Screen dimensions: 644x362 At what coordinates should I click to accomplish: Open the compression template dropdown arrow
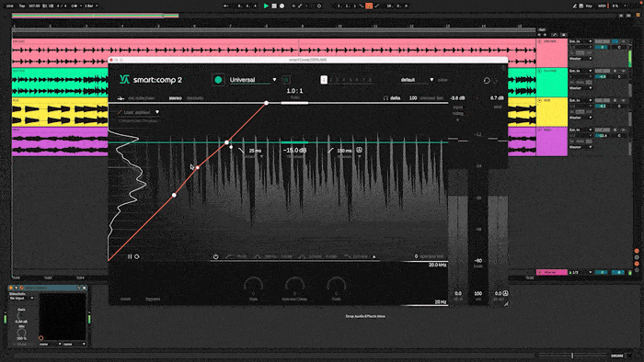tap(157, 112)
